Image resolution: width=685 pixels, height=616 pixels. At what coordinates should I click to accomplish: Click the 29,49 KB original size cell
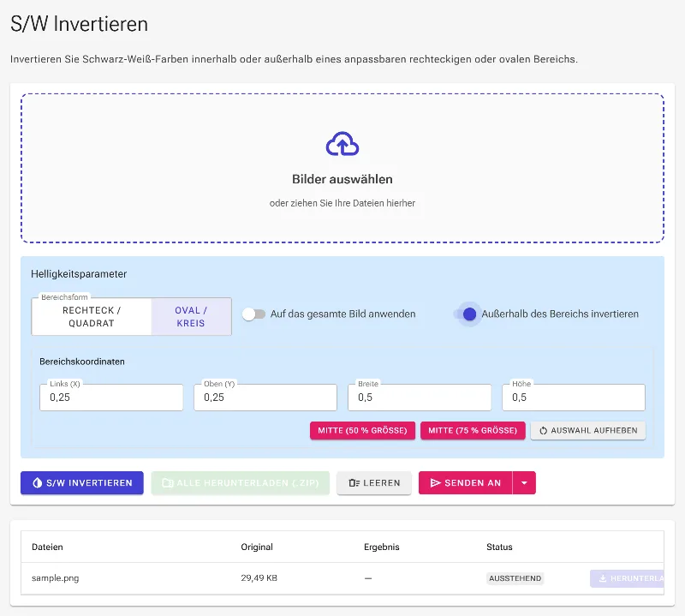[259, 578]
